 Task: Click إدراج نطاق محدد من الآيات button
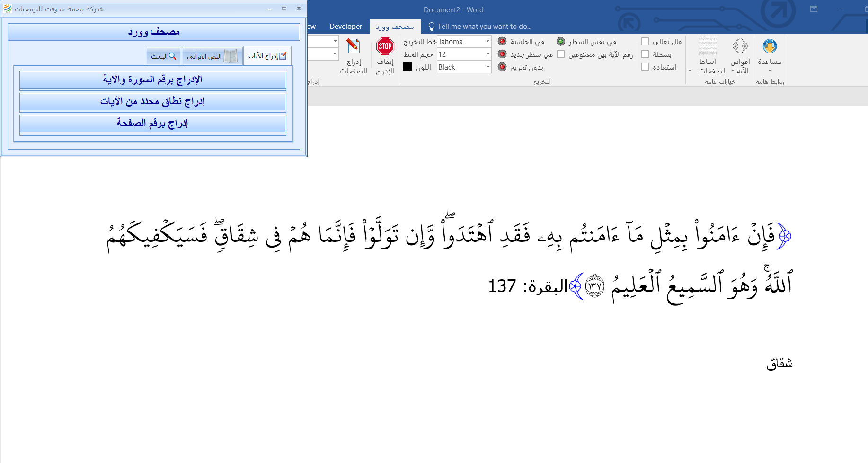[153, 102]
